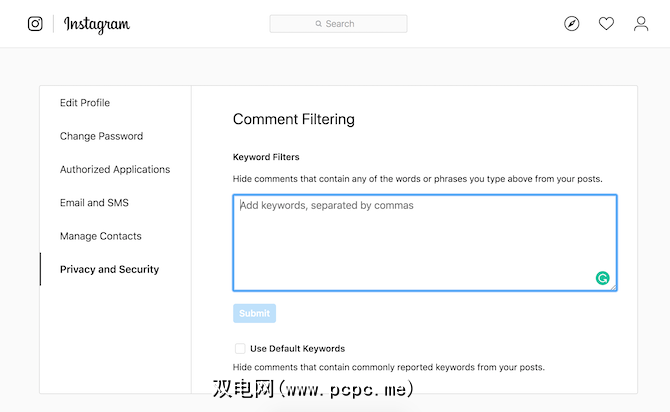Viewport: 670px width, 412px height.
Task: Click the Instagram camera logo icon
Action: pos(35,24)
